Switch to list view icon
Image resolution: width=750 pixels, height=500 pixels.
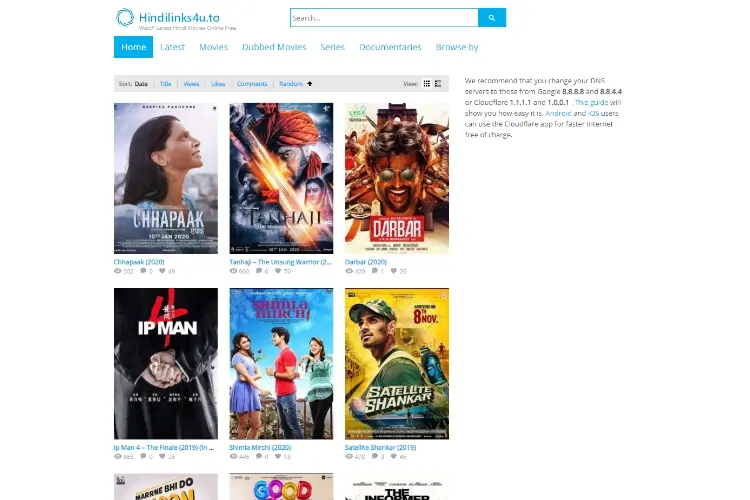click(438, 84)
